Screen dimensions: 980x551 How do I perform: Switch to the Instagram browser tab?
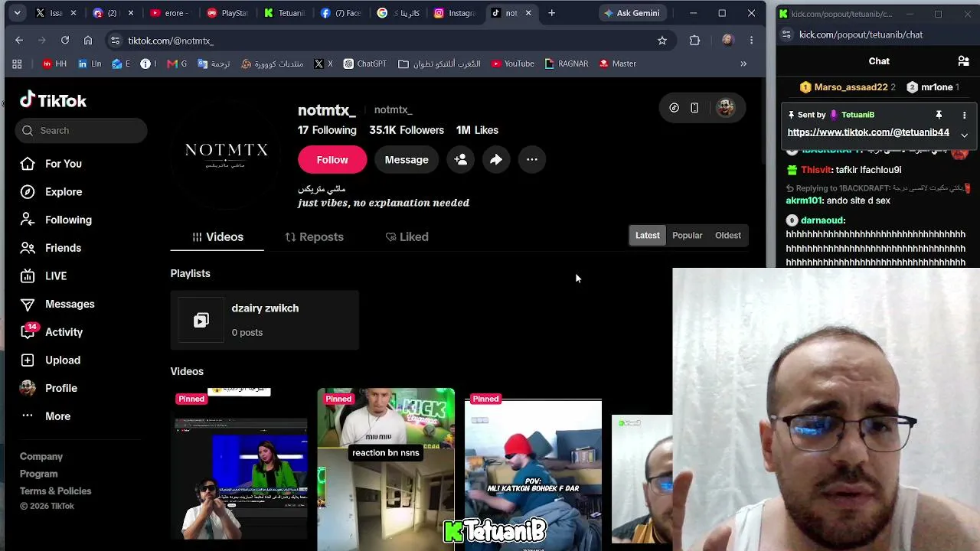point(454,13)
